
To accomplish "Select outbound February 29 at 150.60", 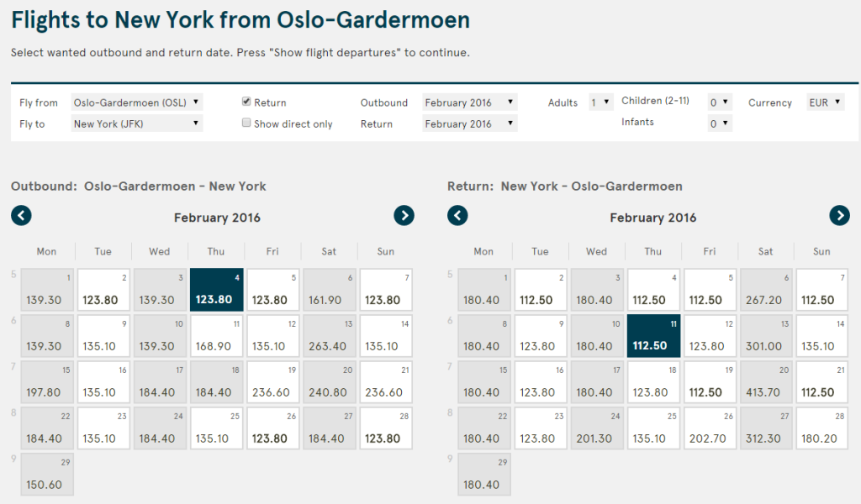I will (x=47, y=474).
